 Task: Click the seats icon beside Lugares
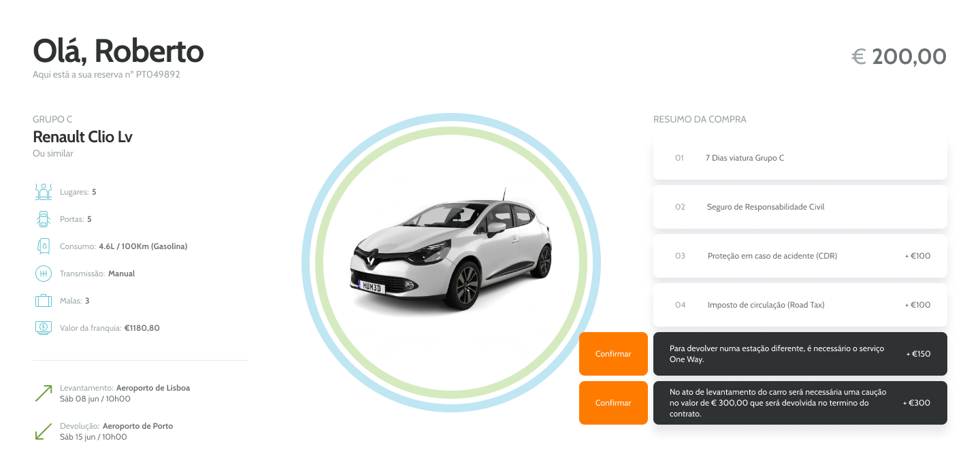[x=44, y=192]
